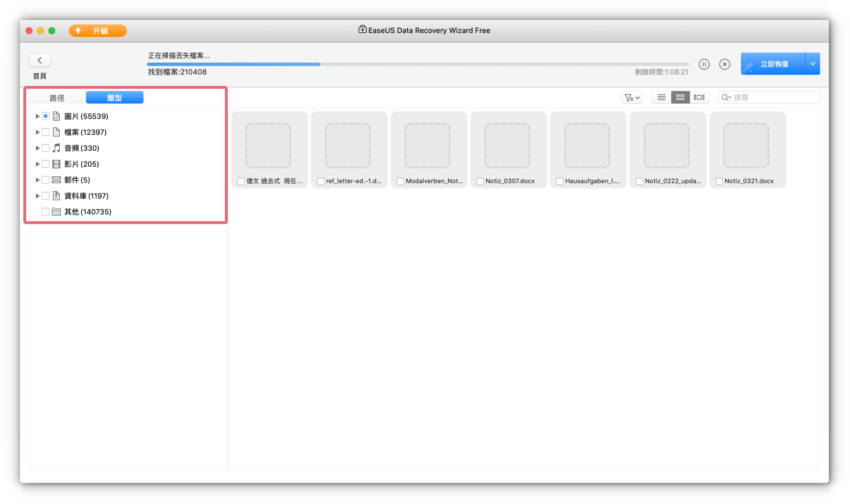Focus the 搜尋 search field
The width and height of the screenshot is (850, 504).
pos(774,97)
